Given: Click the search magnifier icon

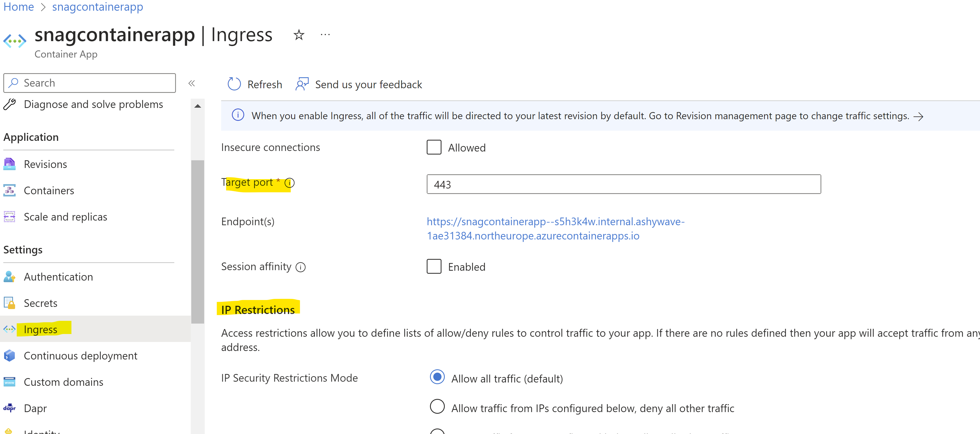Looking at the screenshot, I should [13, 82].
